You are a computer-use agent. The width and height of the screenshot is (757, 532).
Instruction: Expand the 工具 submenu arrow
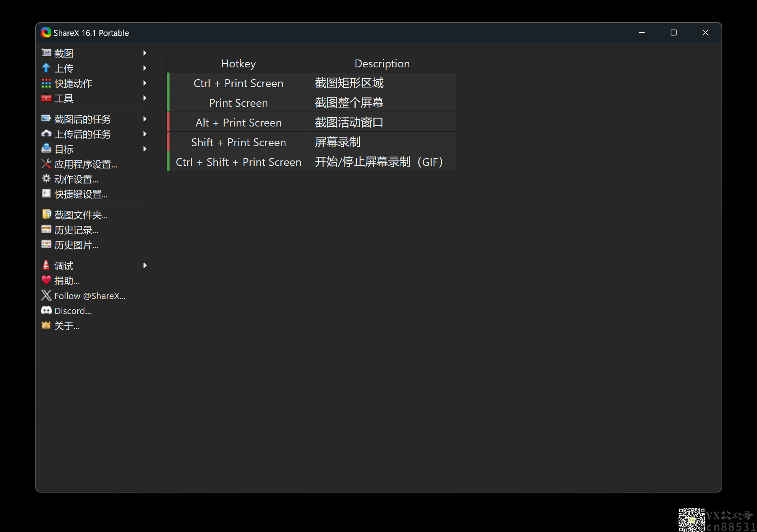click(145, 98)
